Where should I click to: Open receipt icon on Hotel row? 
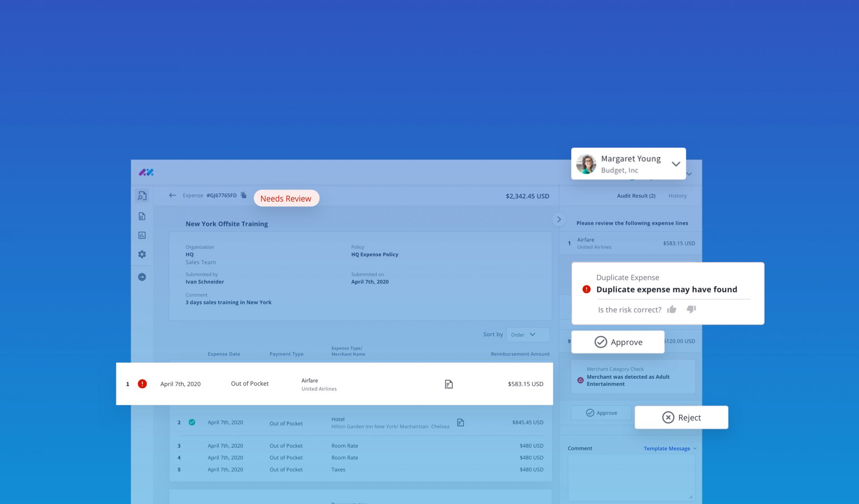click(x=460, y=423)
